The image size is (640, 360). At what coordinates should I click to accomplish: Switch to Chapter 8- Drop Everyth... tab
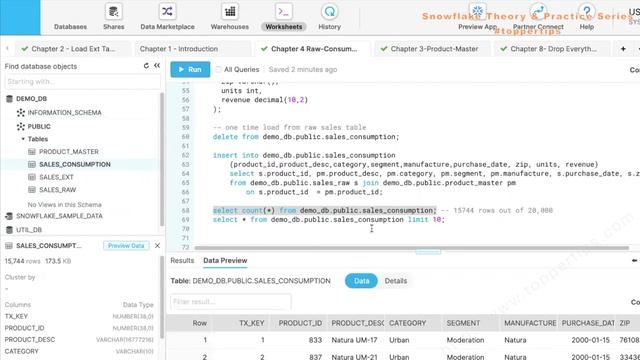[x=553, y=49]
